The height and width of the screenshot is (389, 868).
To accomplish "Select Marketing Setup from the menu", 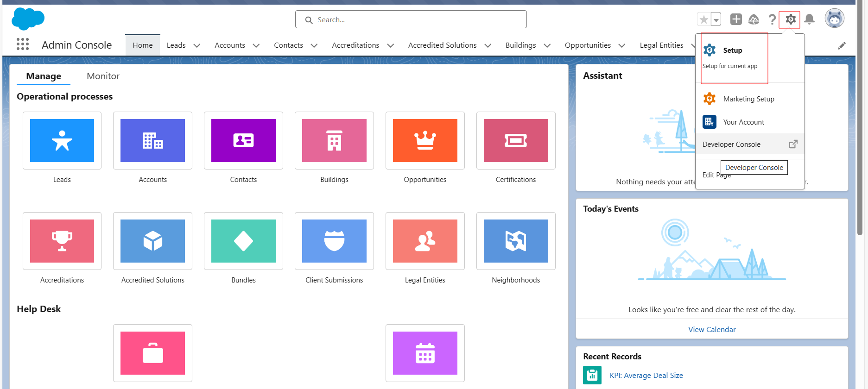I will 748,99.
